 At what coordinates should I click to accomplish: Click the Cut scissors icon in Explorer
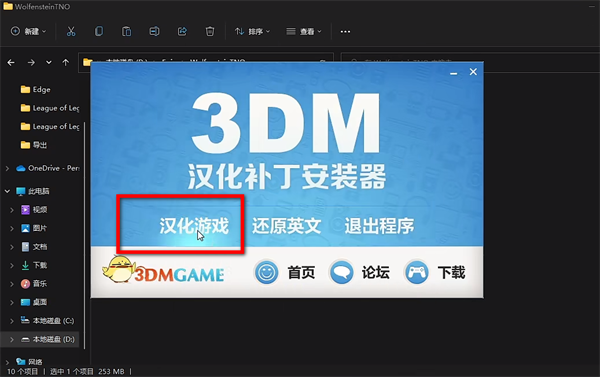[x=71, y=31]
